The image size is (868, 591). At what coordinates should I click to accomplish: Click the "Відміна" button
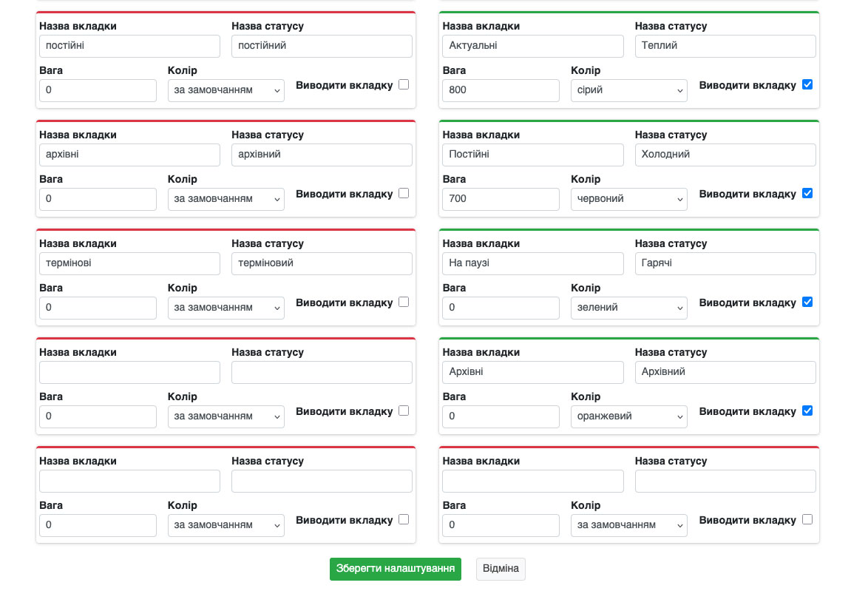point(501,569)
